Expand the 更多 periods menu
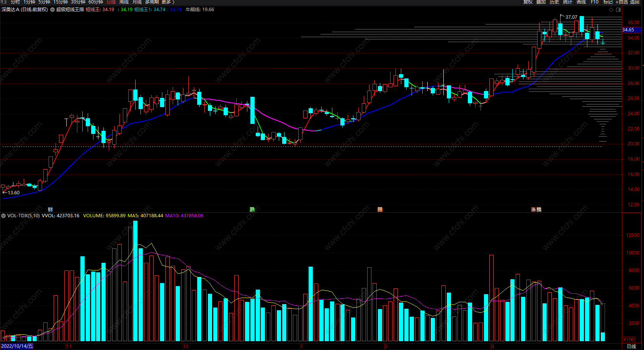Viewport: 644px width, 350px height. (x=168, y=2)
